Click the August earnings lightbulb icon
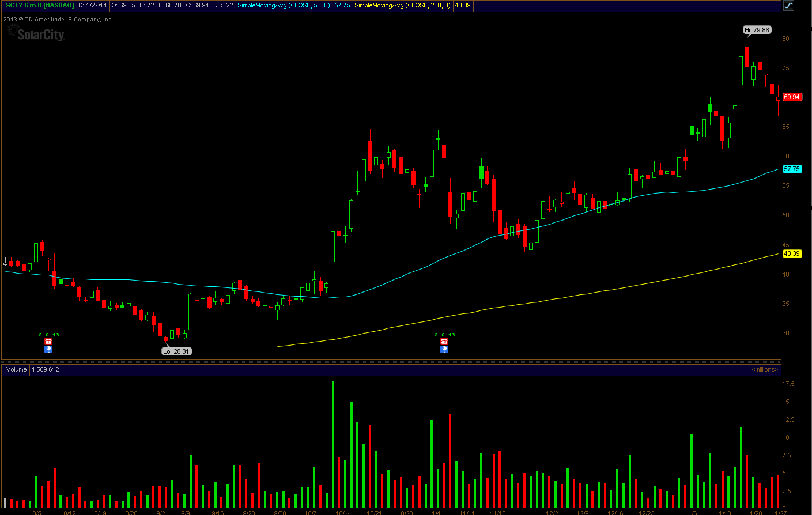The height and width of the screenshot is (515, 812). (x=48, y=349)
